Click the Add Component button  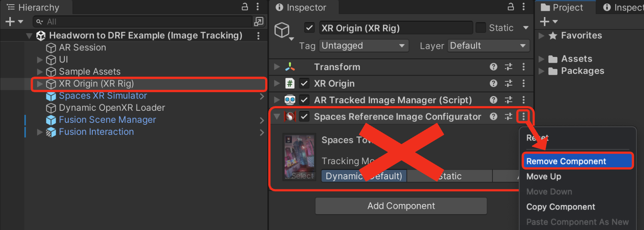coord(401,206)
